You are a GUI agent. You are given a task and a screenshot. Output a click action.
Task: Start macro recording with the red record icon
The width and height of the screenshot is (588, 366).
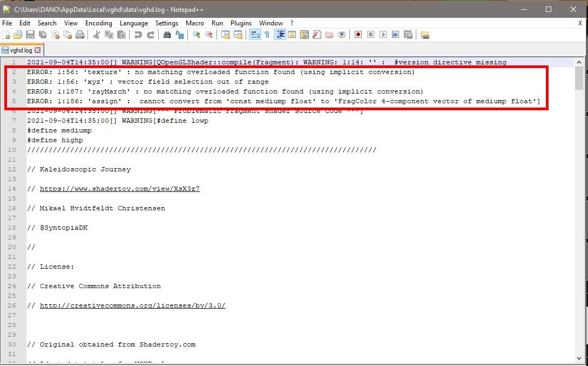358,35
